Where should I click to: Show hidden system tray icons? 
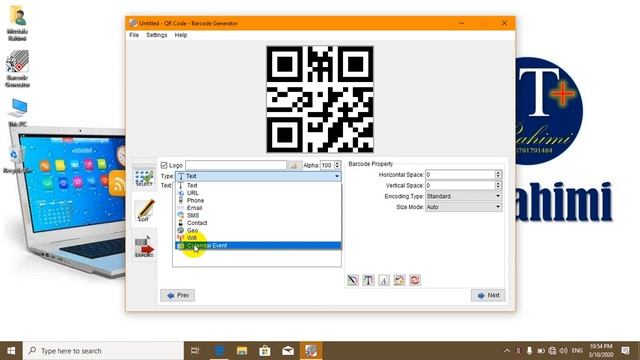(x=507, y=351)
